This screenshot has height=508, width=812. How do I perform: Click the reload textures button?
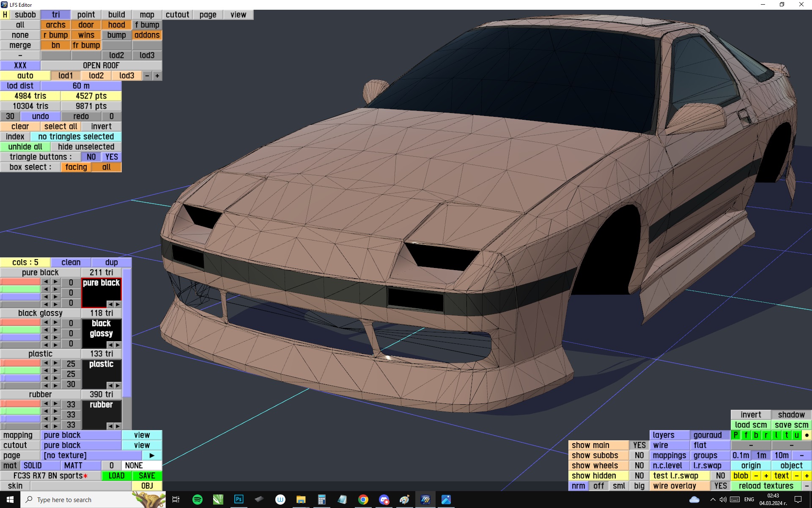[x=765, y=486]
